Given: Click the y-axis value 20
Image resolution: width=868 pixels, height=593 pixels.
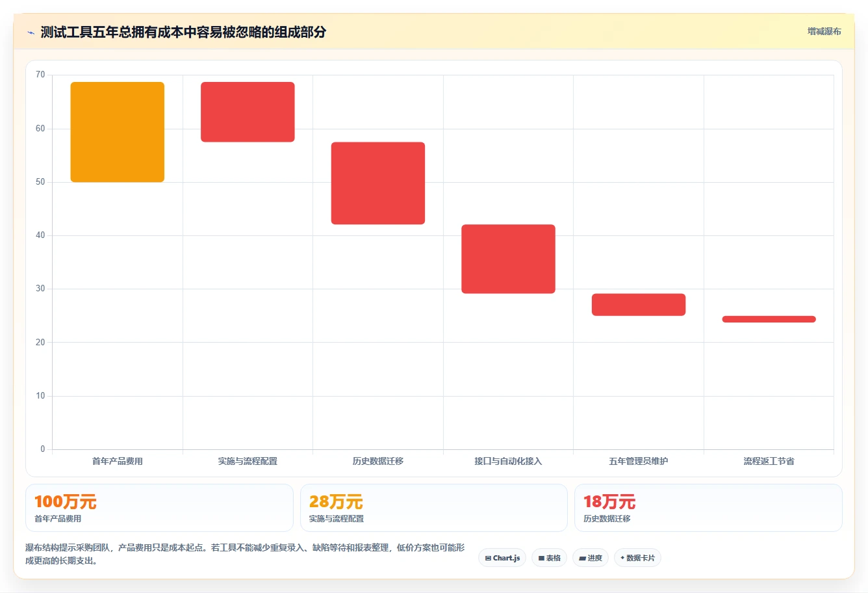Looking at the screenshot, I should pos(40,343).
